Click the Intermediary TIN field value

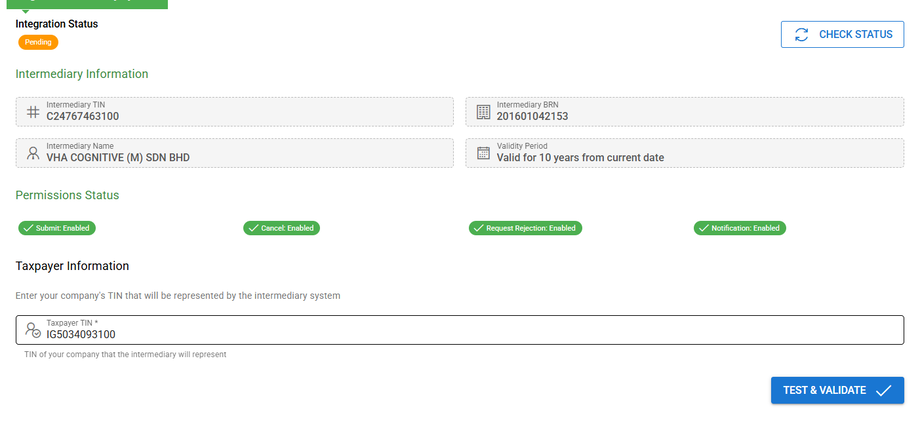coord(82,116)
